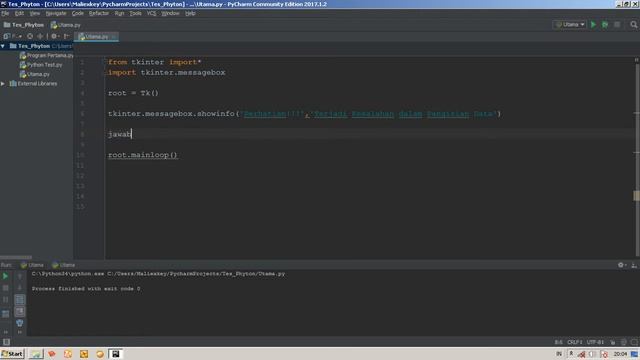Open the Run menu
This screenshot has height=360, width=640.
[119, 13]
